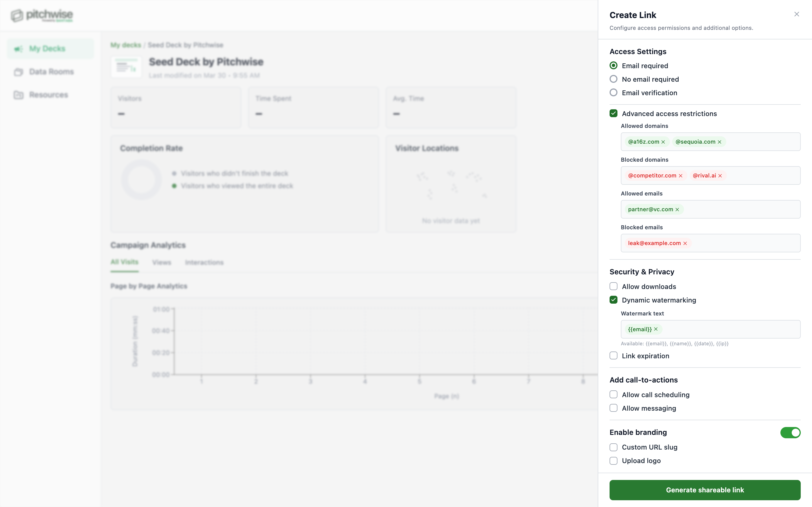Switch to the Views tab
812x507 pixels.
tap(162, 262)
